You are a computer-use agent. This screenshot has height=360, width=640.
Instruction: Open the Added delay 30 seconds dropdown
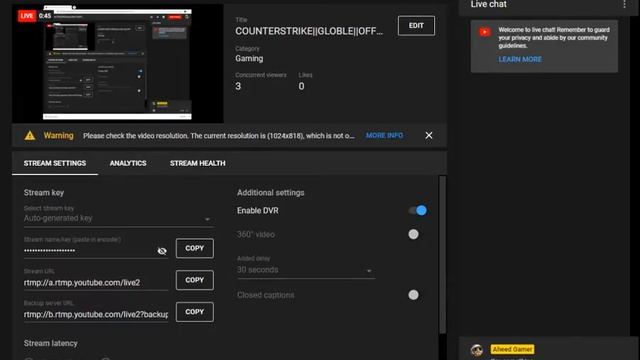(x=306, y=270)
